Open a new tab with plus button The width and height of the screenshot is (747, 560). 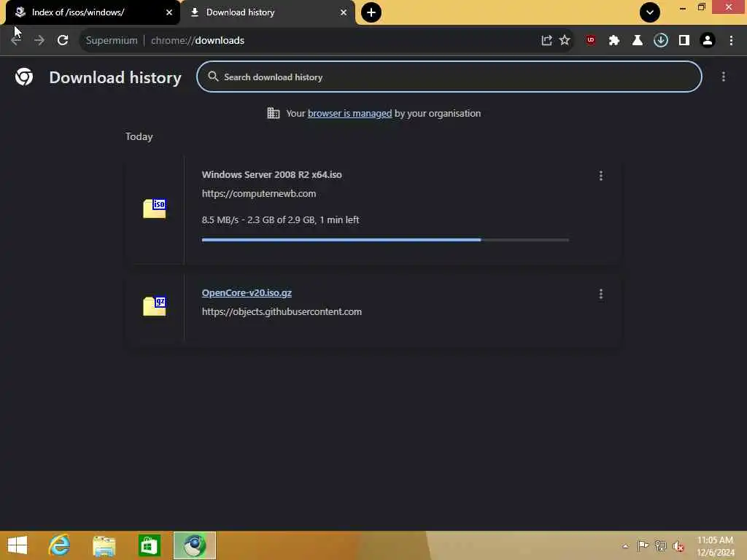click(371, 12)
